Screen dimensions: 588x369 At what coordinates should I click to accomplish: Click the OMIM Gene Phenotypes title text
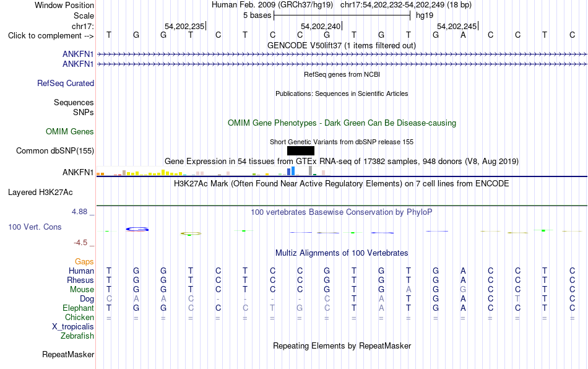click(x=342, y=123)
